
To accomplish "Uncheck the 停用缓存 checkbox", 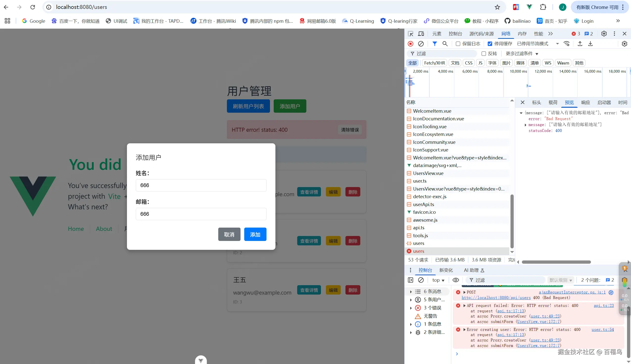I will point(490,44).
